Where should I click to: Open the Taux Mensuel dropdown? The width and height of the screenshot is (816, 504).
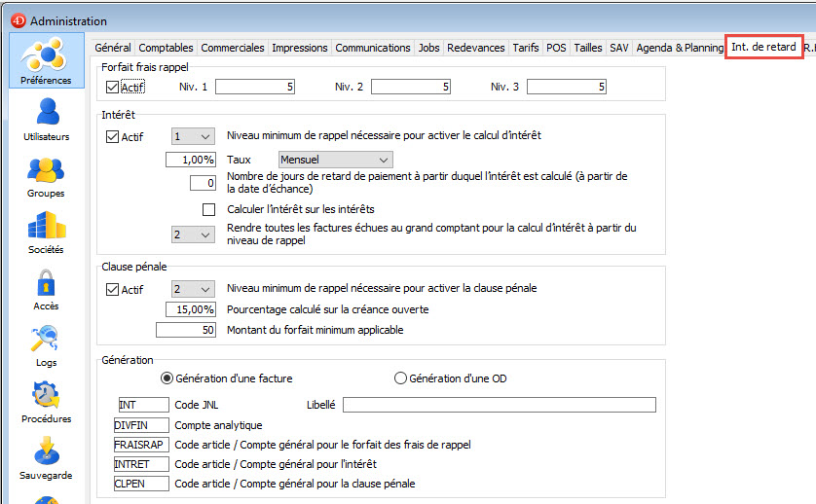coord(334,160)
